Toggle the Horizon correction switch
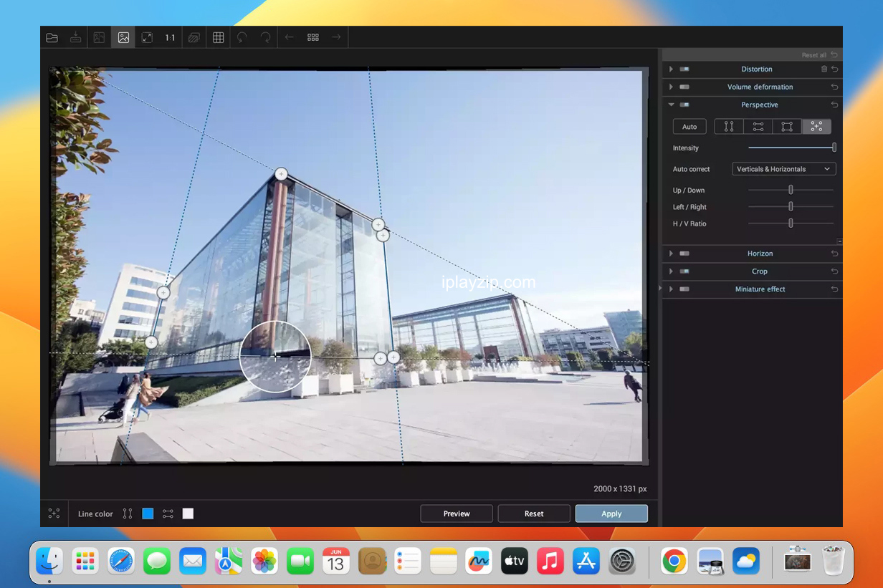The height and width of the screenshot is (588, 883). pyautogui.click(x=684, y=254)
